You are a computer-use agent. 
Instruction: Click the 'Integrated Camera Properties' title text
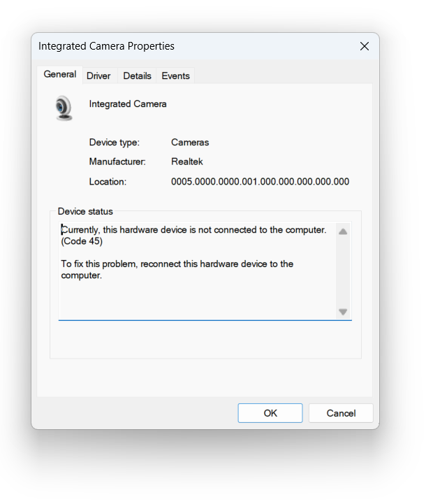click(x=106, y=46)
